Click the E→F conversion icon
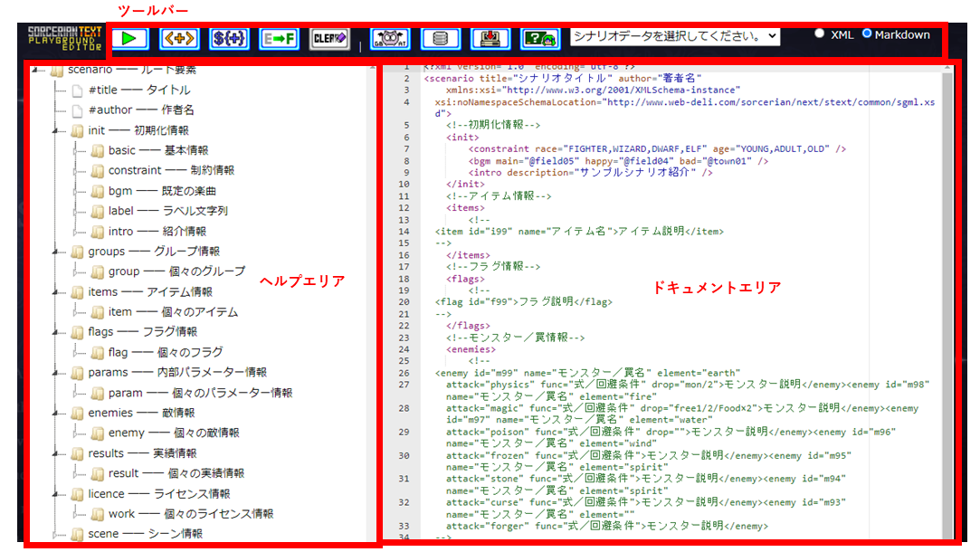 279,38
